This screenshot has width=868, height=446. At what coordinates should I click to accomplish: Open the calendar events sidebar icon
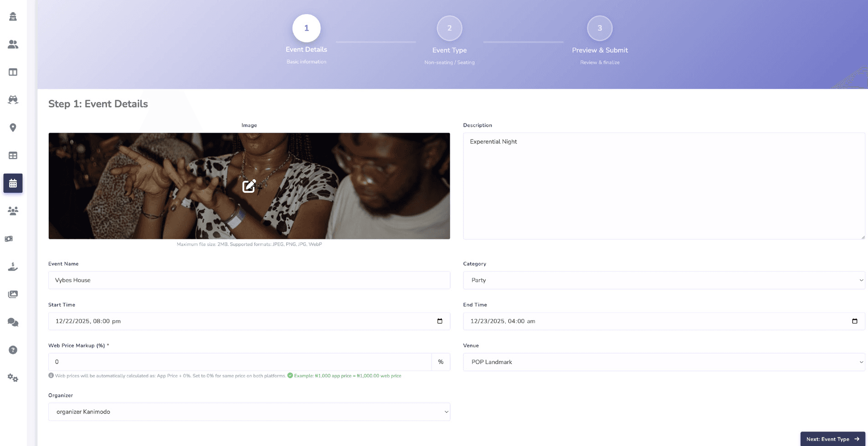13,183
